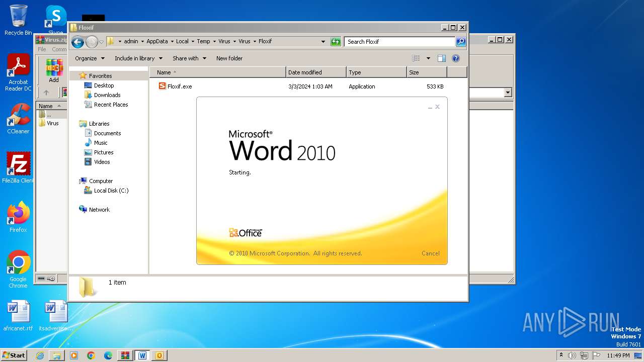Sort by Name column header

pos(217,72)
